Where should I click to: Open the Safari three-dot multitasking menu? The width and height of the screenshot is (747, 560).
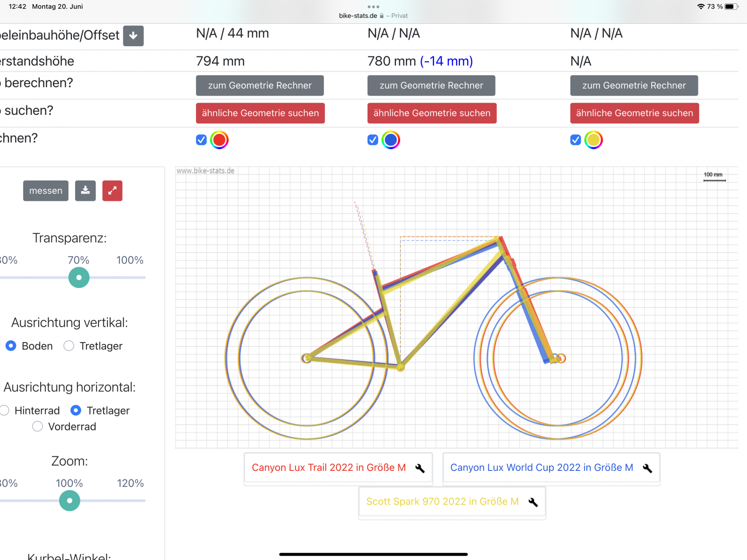coord(373,7)
